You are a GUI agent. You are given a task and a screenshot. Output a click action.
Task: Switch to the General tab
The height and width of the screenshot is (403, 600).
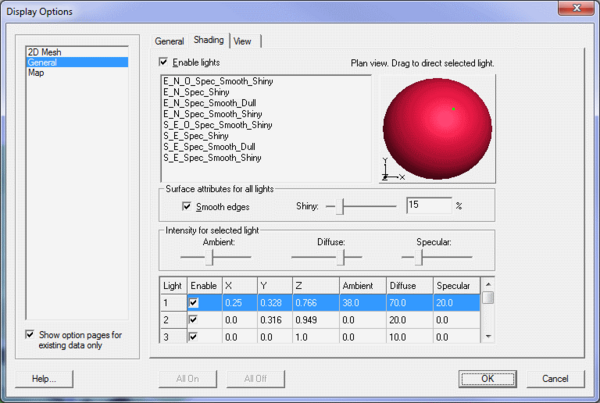pyautogui.click(x=169, y=41)
